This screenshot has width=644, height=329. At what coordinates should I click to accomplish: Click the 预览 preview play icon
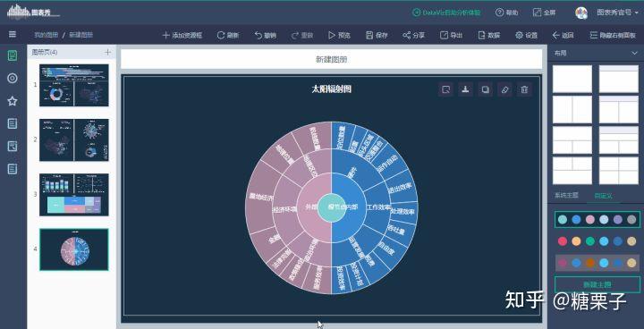tap(332, 36)
